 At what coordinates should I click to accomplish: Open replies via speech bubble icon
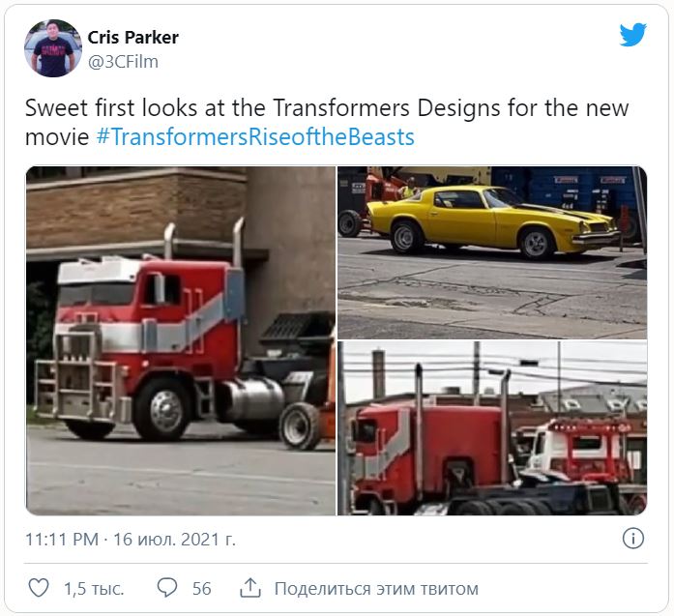[166, 588]
